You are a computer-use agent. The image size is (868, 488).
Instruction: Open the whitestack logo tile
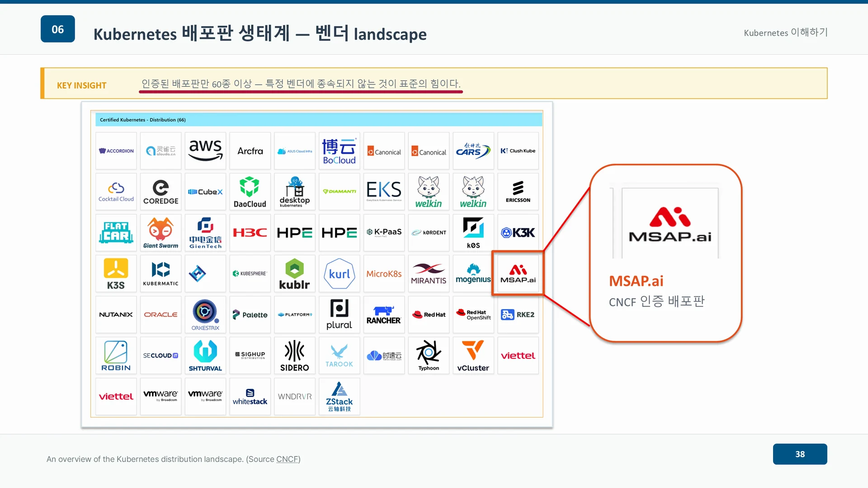pos(250,396)
